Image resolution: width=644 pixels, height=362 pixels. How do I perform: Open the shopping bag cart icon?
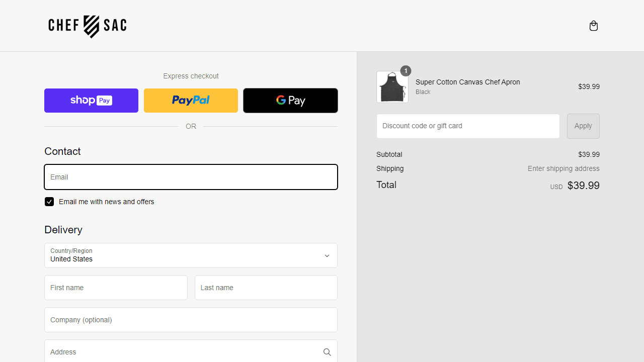pos(594,26)
